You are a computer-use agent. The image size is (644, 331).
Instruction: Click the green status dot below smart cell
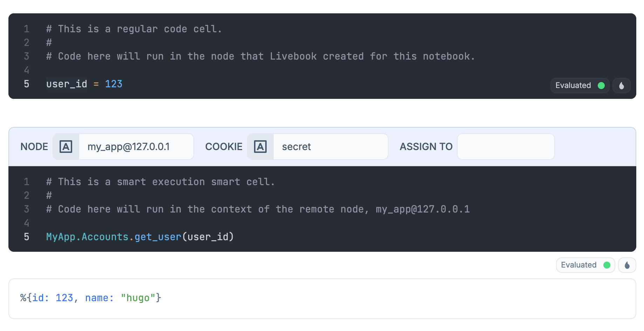pyautogui.click(x=607, y=265)
